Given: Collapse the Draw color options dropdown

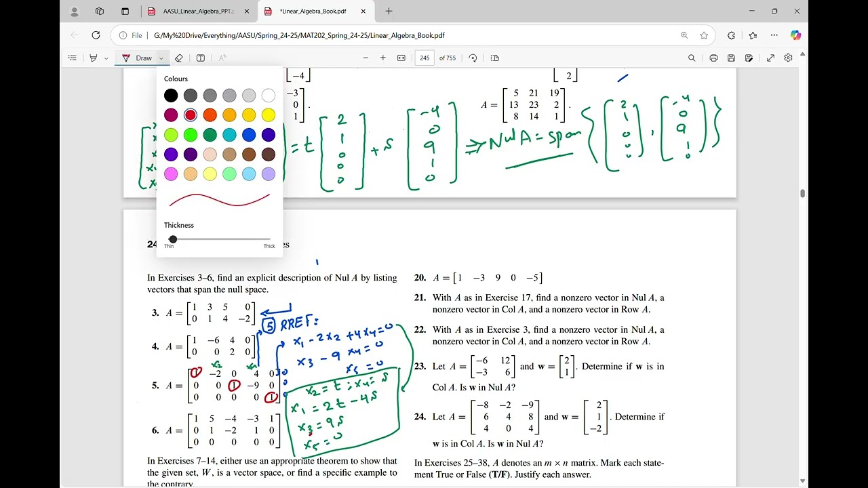Looking at the screenshot, I should (161, 58).
